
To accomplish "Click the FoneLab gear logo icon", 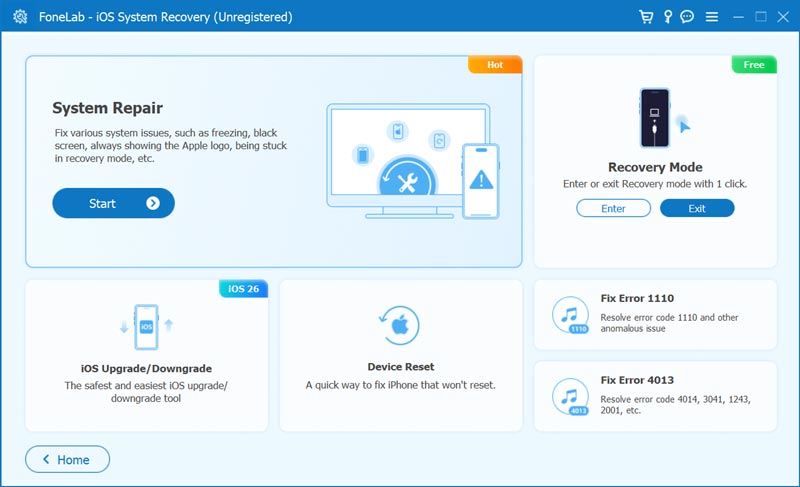I will 20,17.
